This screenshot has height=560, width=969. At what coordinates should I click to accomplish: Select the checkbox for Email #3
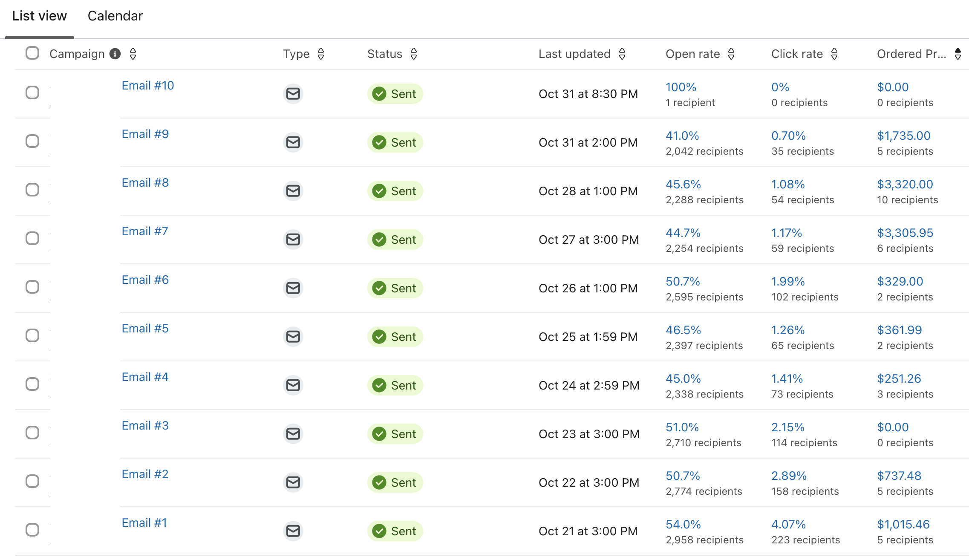[x=32, y=433]
